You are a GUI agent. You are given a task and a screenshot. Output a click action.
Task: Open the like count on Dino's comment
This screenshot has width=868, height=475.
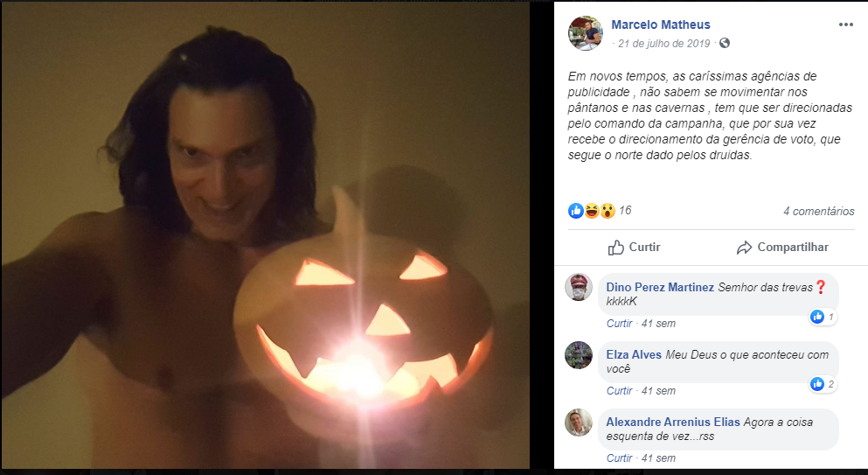click(823, 317)
